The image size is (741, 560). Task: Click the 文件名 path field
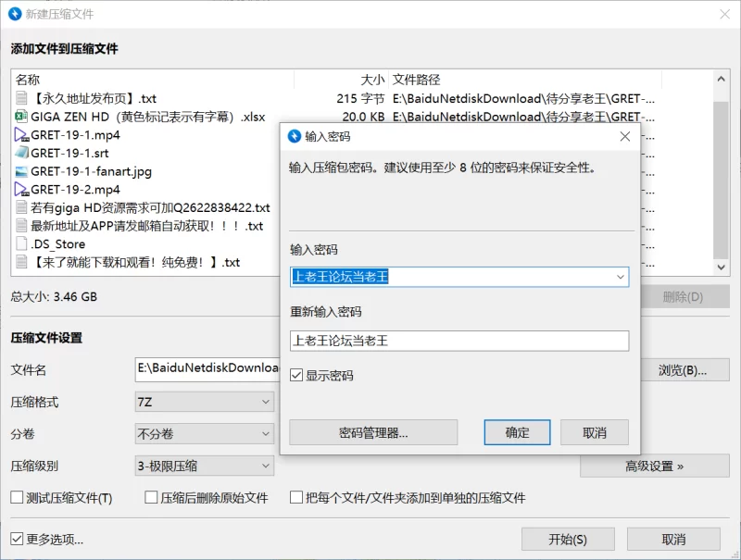click(x=207, y=370)
